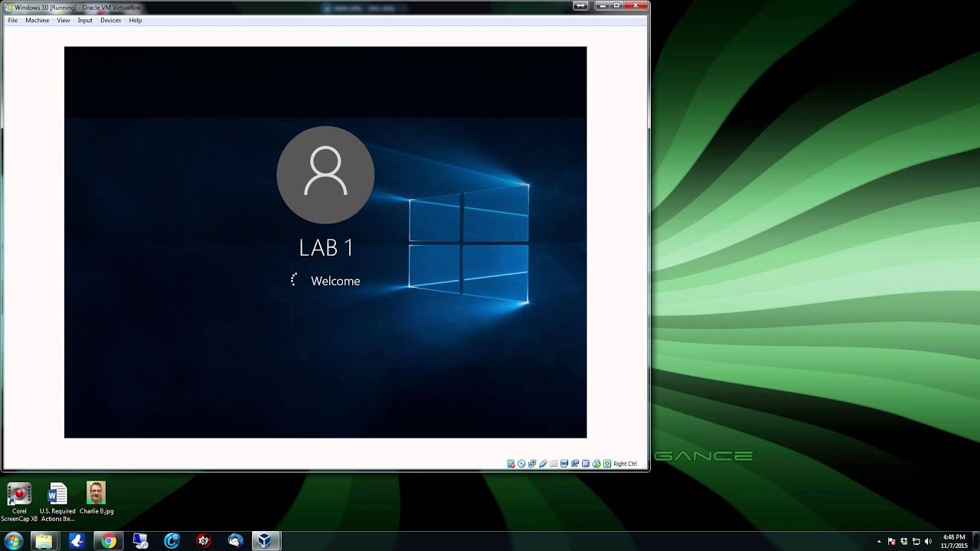Switch to VirtualBox taskbar button
Screen dimensions: 980x551
coord(265,541)
